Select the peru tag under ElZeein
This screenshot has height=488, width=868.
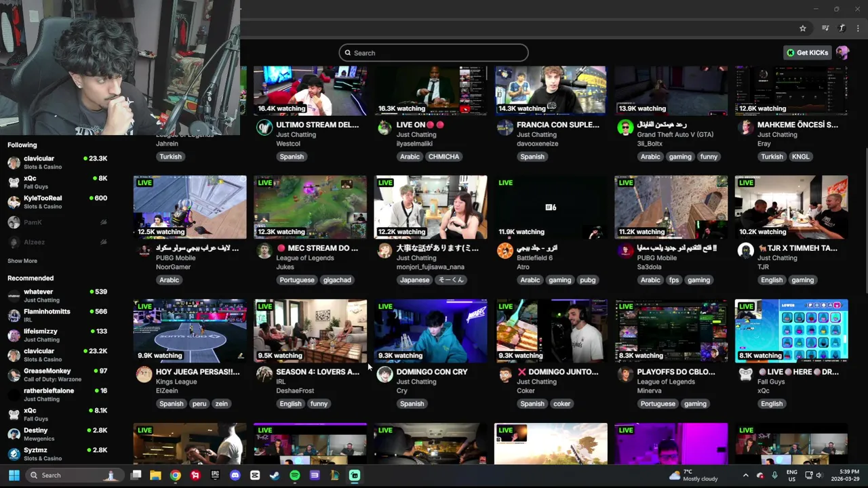point(199,403)
